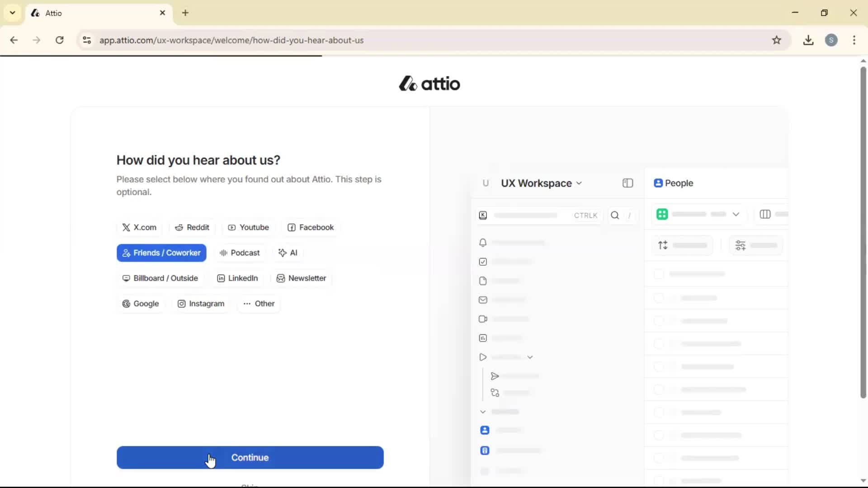Click the notification bell icon in the sidebar preview

pyautogui.click(x=483, y=243)
